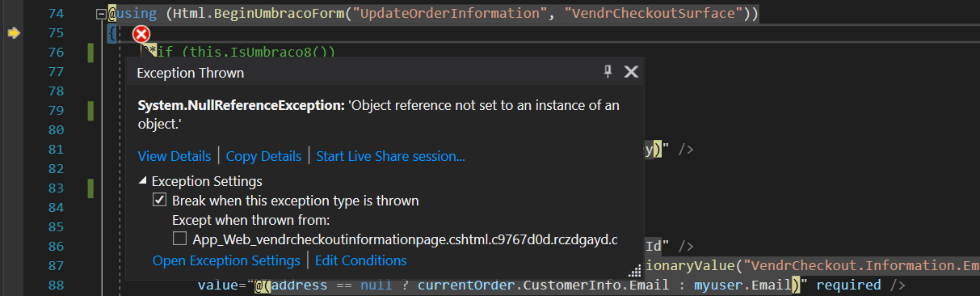Pin the Exception Thrown popup

click(608, 72)
